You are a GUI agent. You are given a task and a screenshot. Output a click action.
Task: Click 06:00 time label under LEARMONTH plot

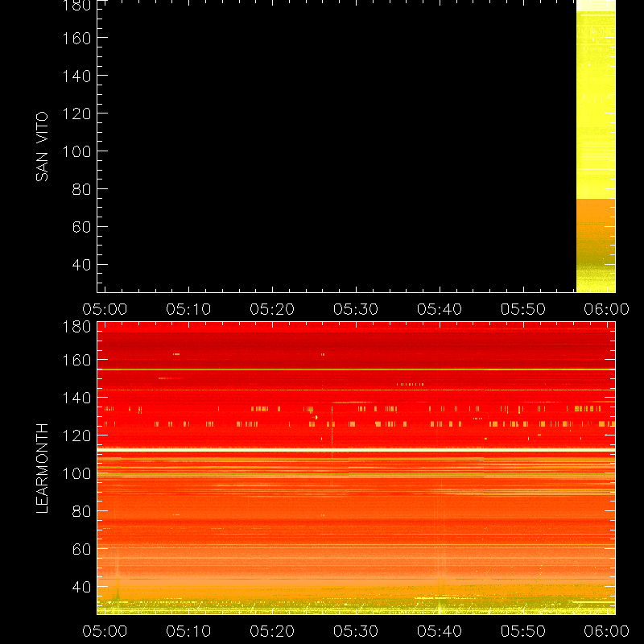(607, 631)
